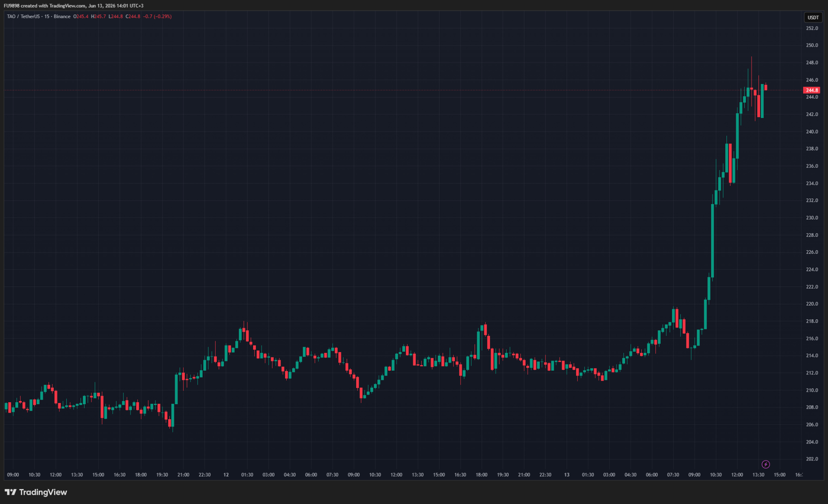Click the 206.0 price axis label
Viewport: 828px width, 504px height.
812,424
